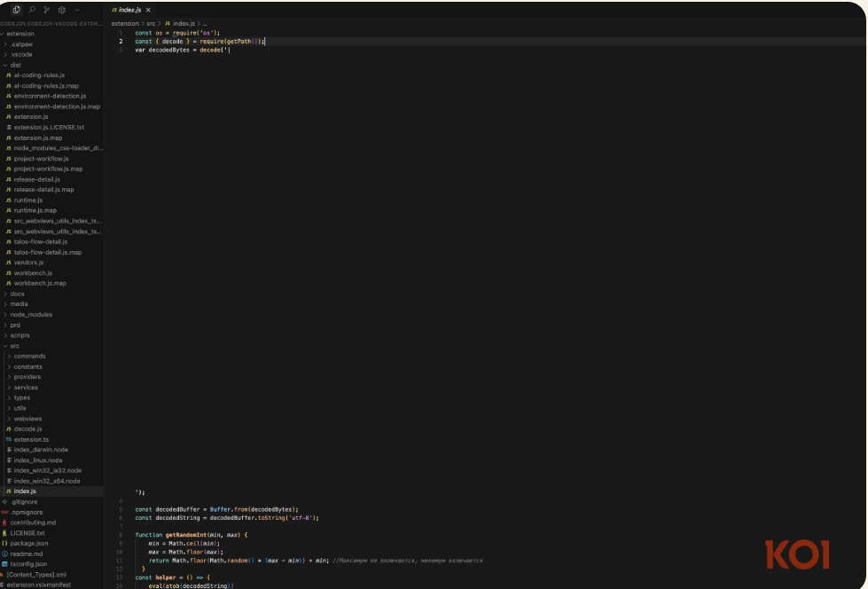868x589 pixels.
Task: Expand the webviews folder
Action: coord(27,419)
